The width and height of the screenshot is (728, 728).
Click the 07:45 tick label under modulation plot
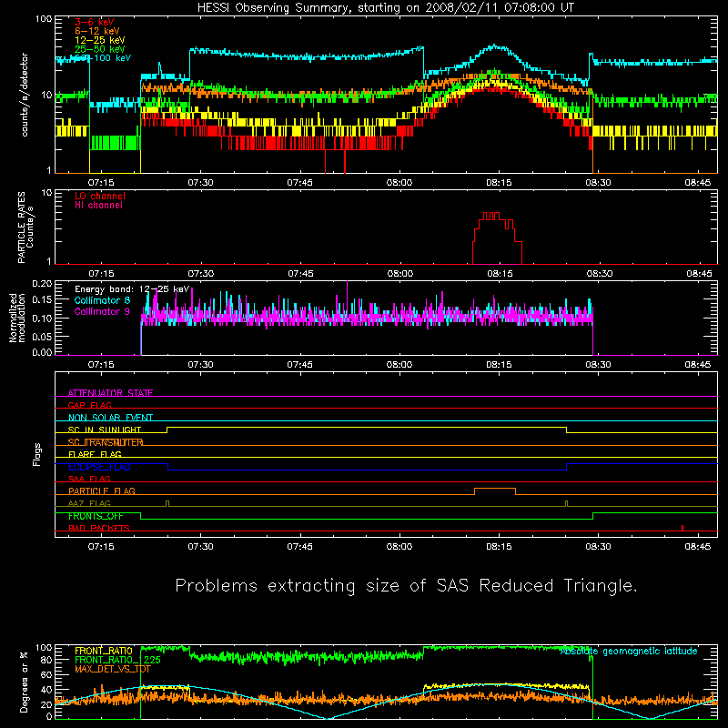(300, 365)
